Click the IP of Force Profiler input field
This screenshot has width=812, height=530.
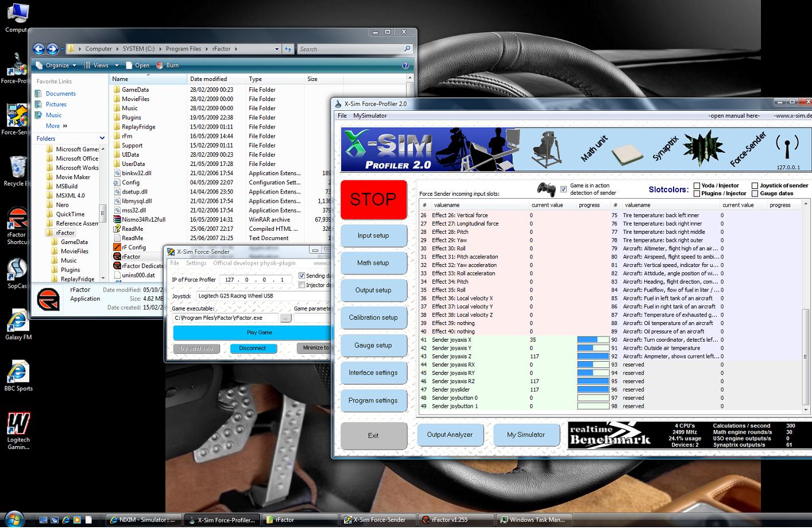(256, 280)
